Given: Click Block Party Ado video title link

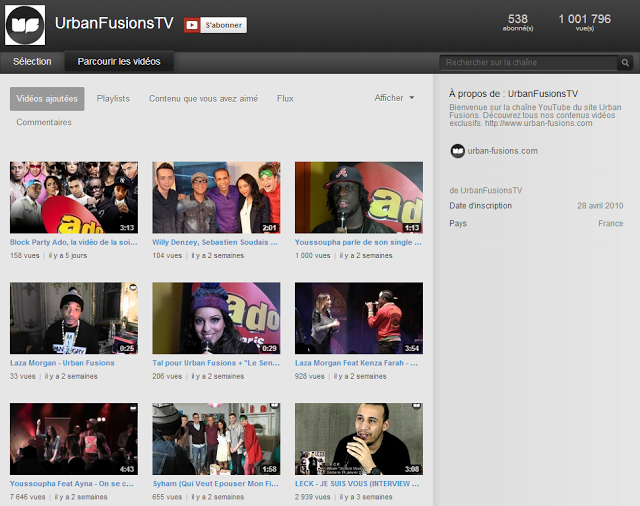Looking at the screenshot, I should coord(73,242).
